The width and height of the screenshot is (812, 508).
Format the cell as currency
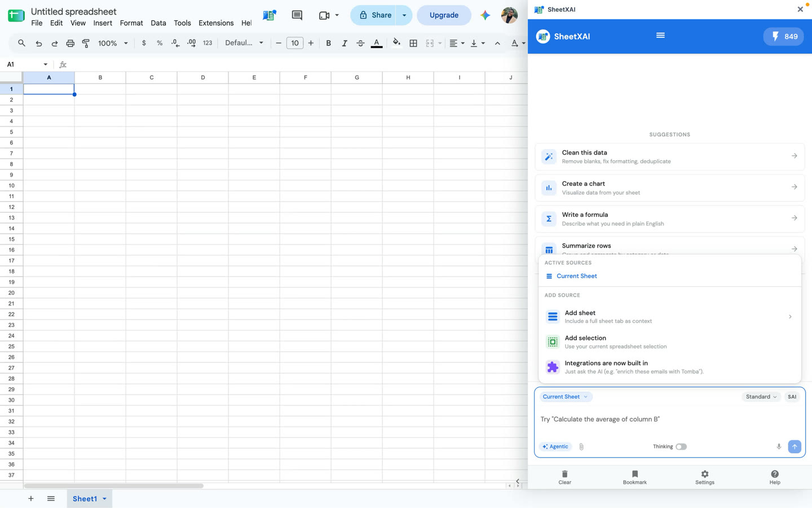(144, 43)
